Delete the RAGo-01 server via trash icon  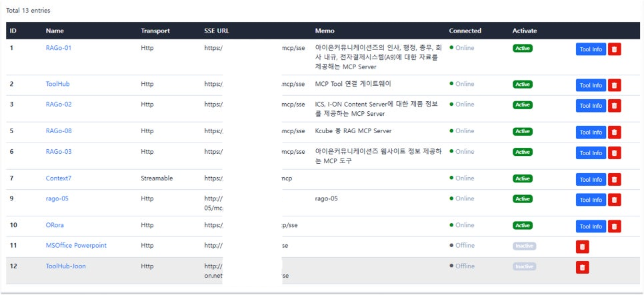[615, 49]
